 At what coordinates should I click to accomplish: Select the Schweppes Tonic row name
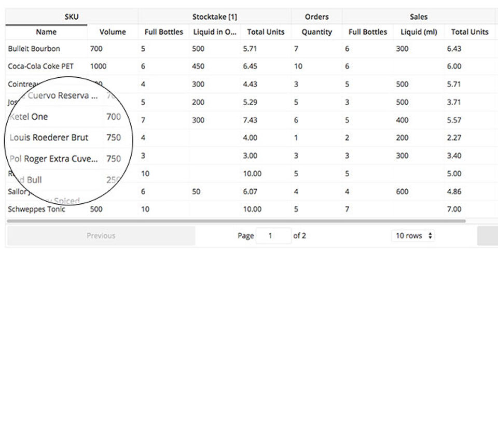click(36, 209)
